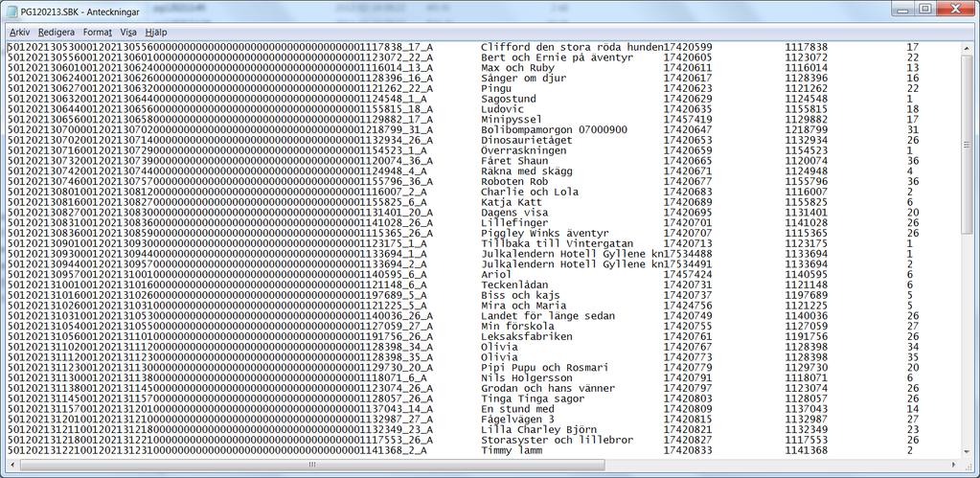
Task: Click the text 'Grodan och hans vänner'
Action: (x=548, y=388)
